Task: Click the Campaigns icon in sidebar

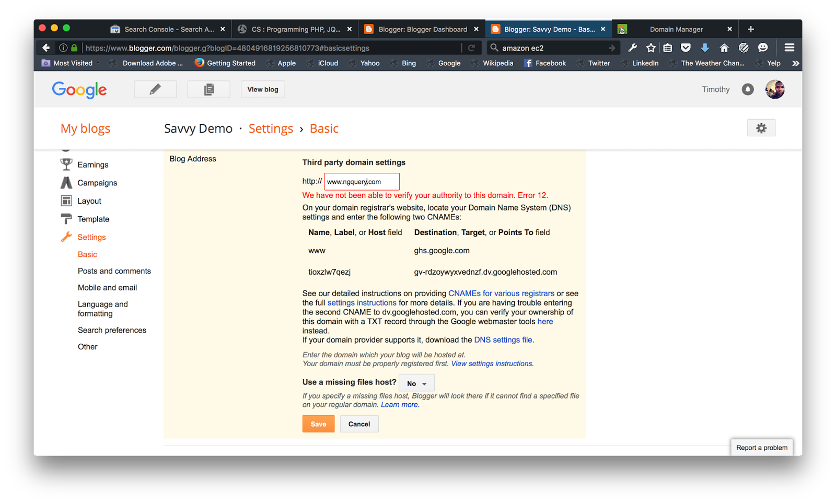Action: coord(66,183)
